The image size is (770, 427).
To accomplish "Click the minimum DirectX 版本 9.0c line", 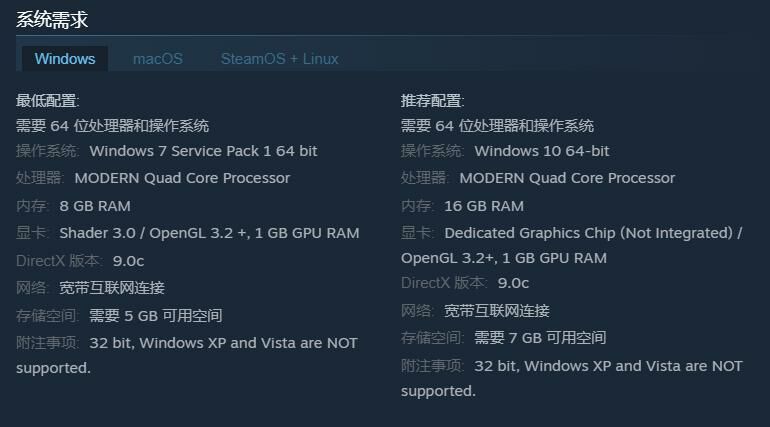I will tap(80, 261).
